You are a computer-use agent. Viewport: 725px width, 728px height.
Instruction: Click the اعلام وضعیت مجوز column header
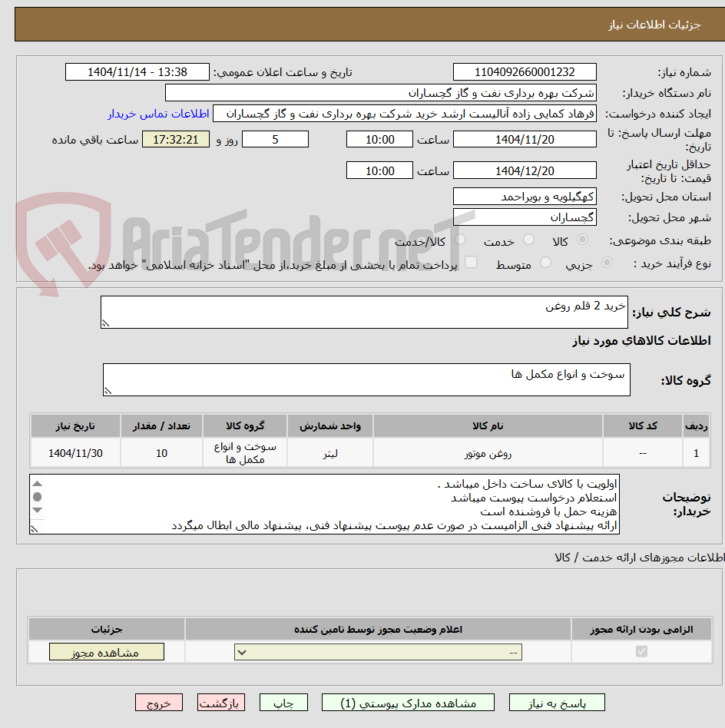[x=378, y=629]
